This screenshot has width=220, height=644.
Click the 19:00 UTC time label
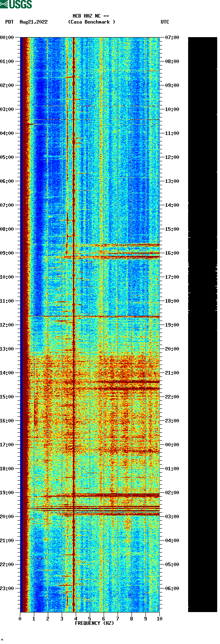pyautogui.click(x=172, y=325)
